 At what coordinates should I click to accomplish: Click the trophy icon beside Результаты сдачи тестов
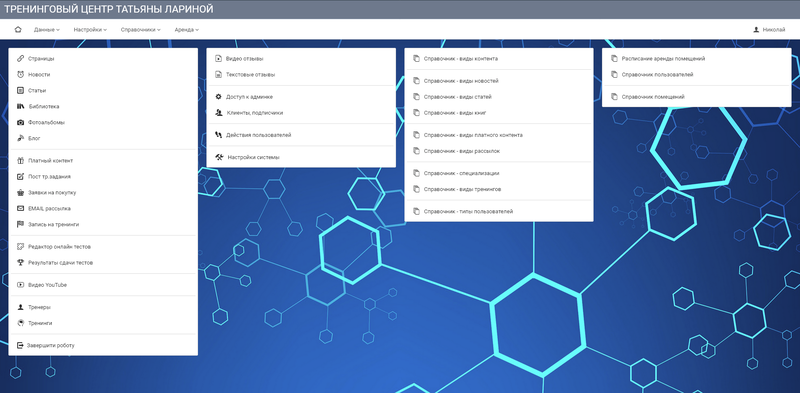(20, 262)
